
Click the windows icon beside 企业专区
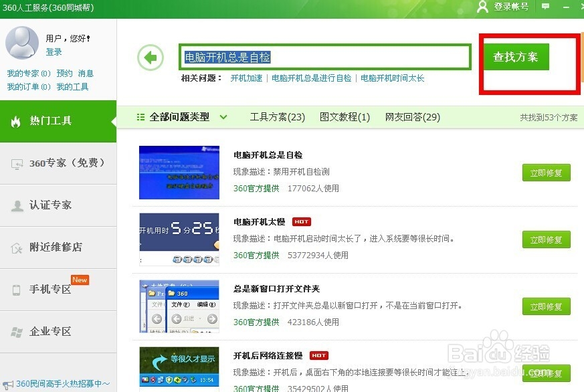click(x=17, y=332)
